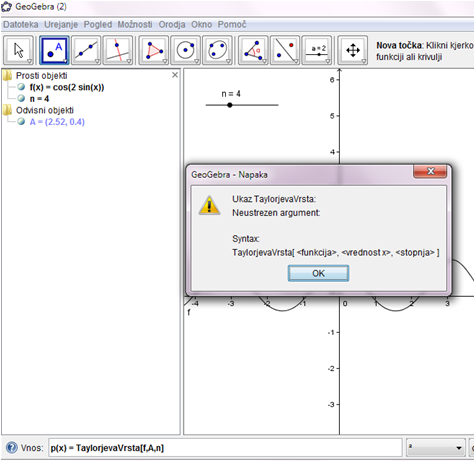Open Move tool dropdown arrow
The image size is (475, 462).
[x=29, y=61]
